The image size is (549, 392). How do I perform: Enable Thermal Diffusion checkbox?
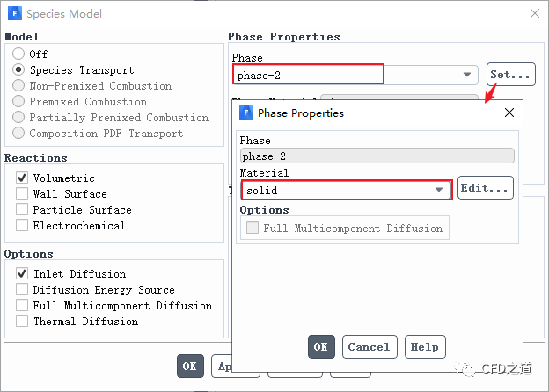click(22, 322)
